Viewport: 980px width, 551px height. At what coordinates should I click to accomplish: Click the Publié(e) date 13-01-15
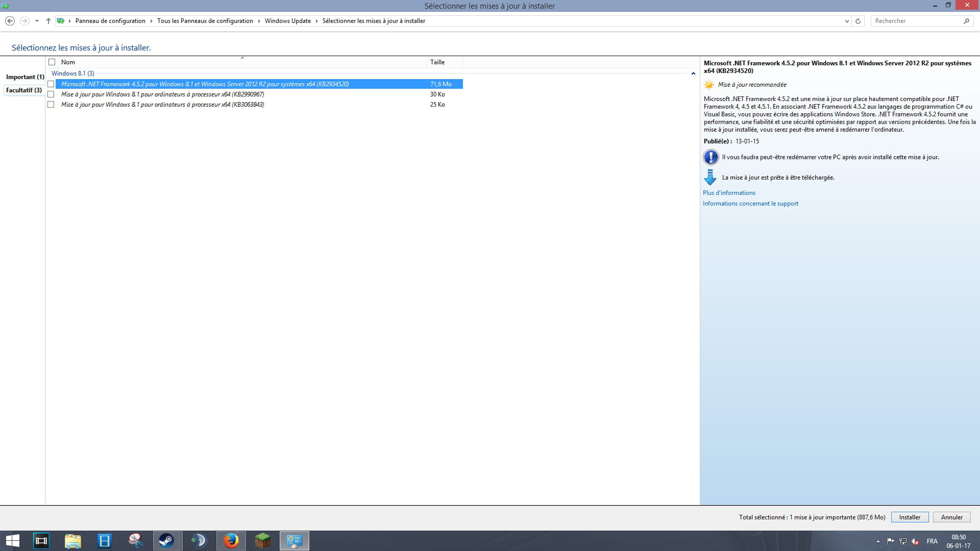(747, 141)
